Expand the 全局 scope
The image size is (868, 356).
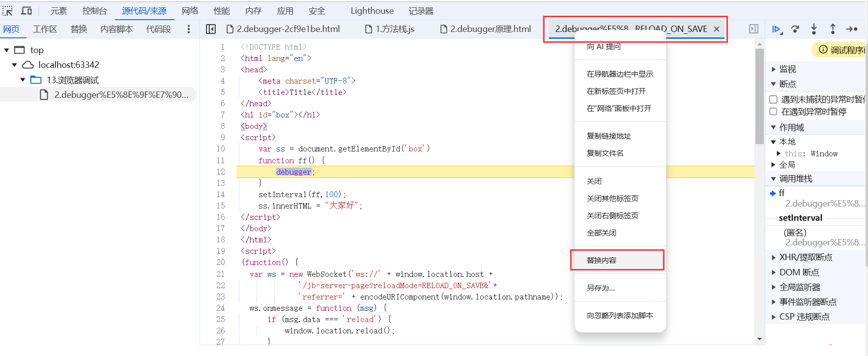click(774, 165)
